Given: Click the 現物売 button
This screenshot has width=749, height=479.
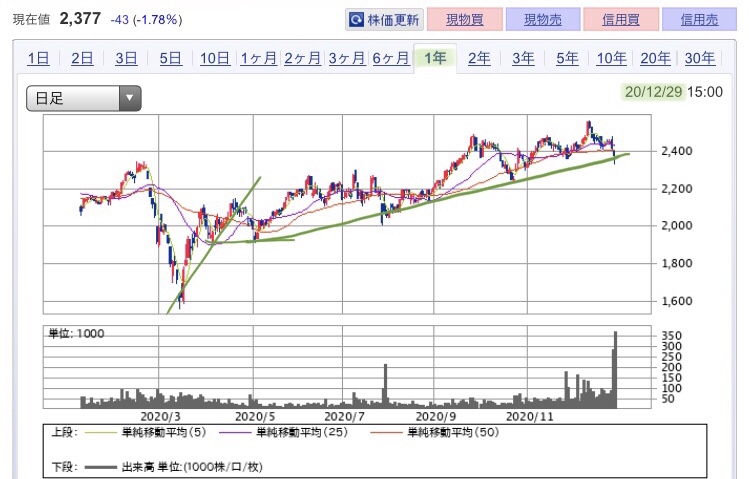Looking at the screenshot, I should (x=543, y=20).
